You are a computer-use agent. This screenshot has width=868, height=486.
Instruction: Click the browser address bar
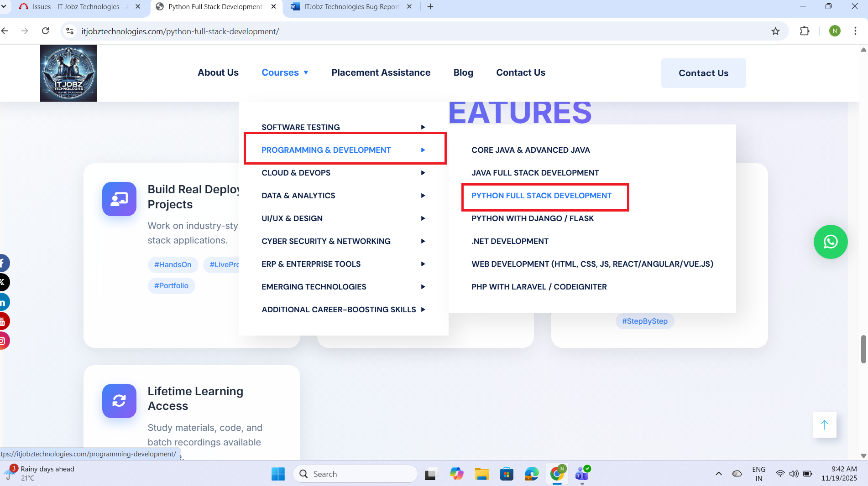(411, 31)
